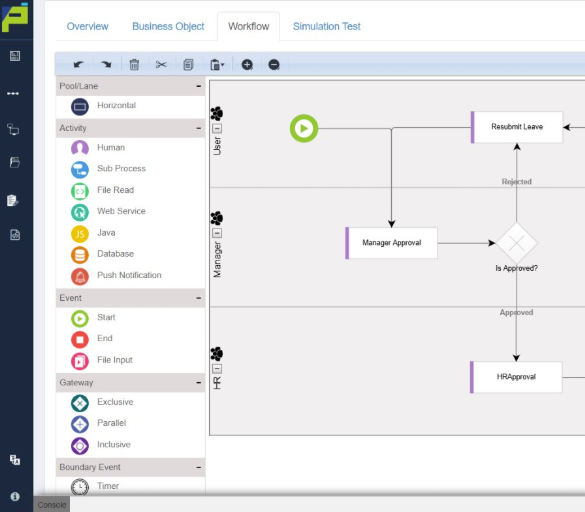The height and width of the screenshot is (512, 585).
Task: Click the application logo in sidebar
Action: pyautogui.click(x=15, y=18)
